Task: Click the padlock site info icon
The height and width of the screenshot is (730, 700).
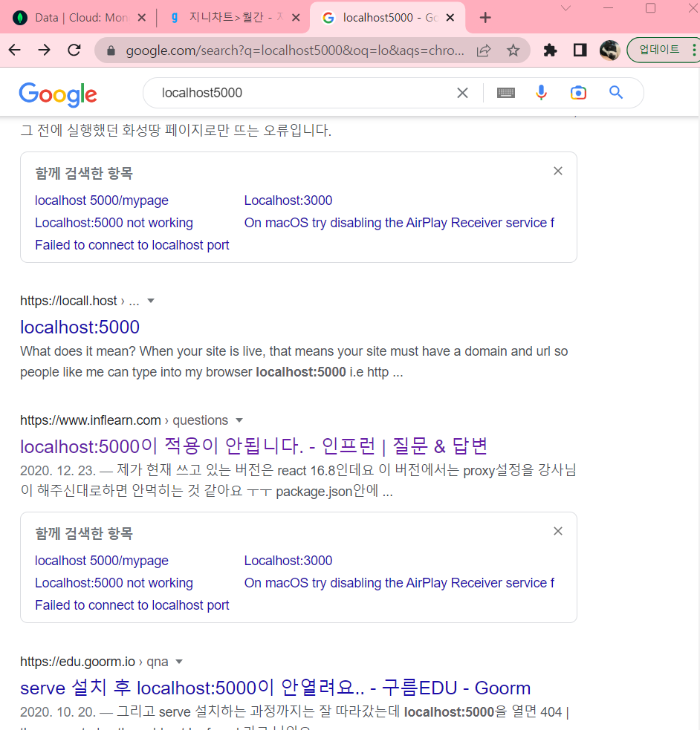Action: tap(111, 50)
